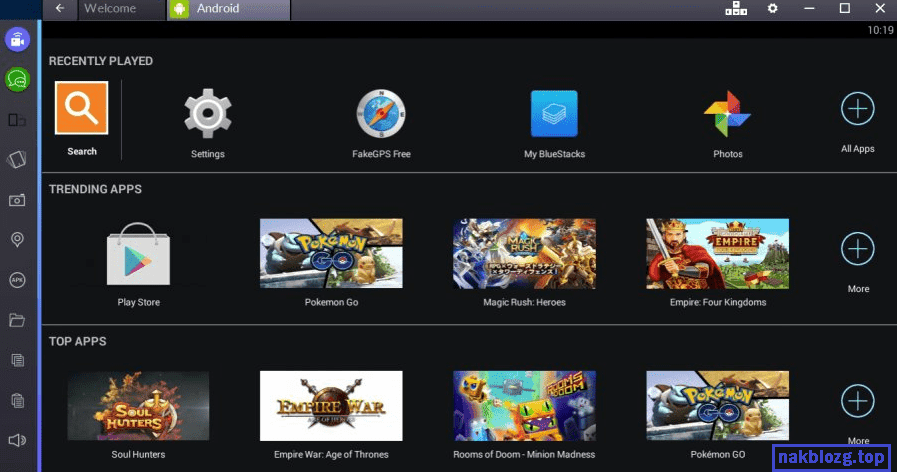Open Rooms of Doom - Minion Madness thumbnail
The image size is (897, 472).
pyautogui.click(x=525, y=406)
